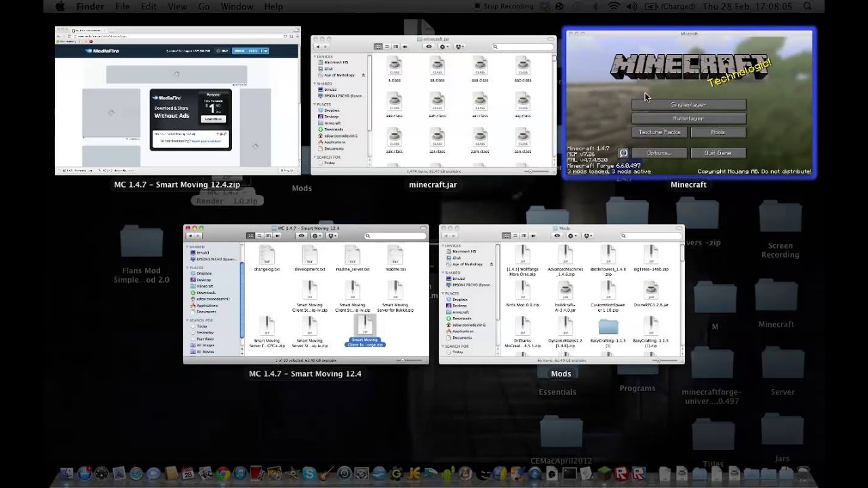Select AdvancedMachines_1.4.6.zip in Mods window
This screenshot has width=868, height=488.
click(566, 259)
